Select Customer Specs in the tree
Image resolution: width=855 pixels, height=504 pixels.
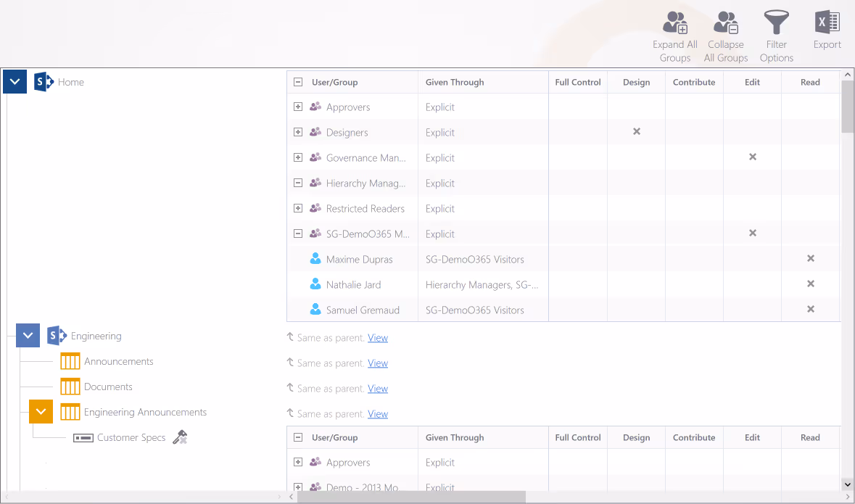[131, 437]
